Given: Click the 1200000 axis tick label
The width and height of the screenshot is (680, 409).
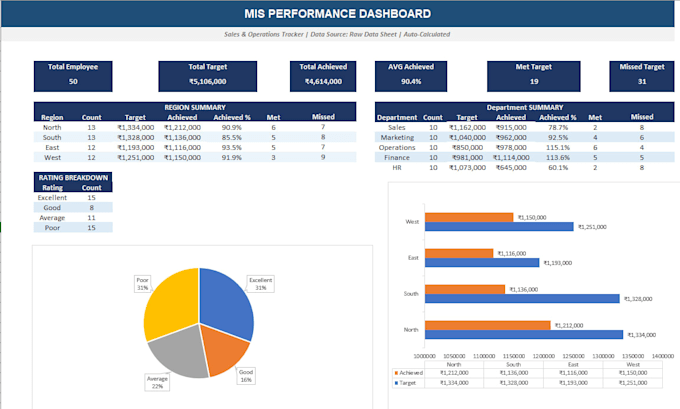Looking at the screenshot, I should pyautogui.click(x=543, y=356).
